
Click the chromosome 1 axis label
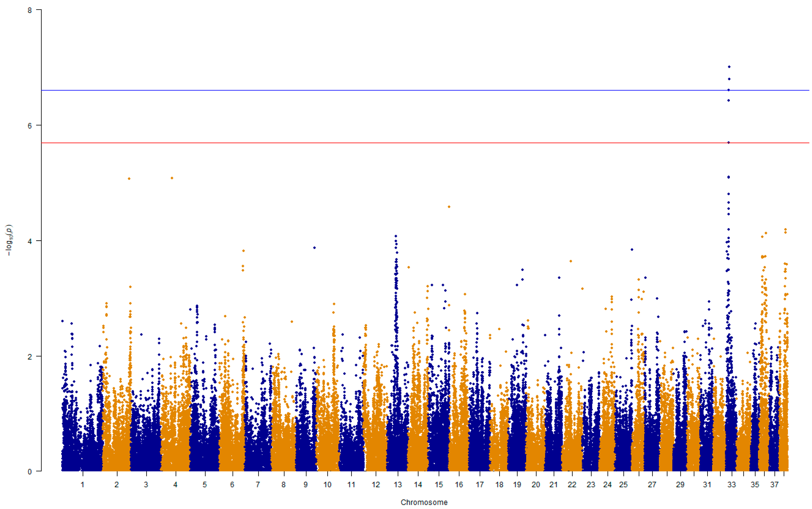(83, 484)
